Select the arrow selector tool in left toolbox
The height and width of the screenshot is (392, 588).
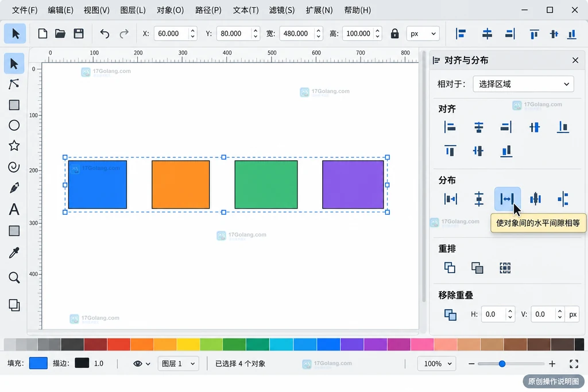point(14,64)
